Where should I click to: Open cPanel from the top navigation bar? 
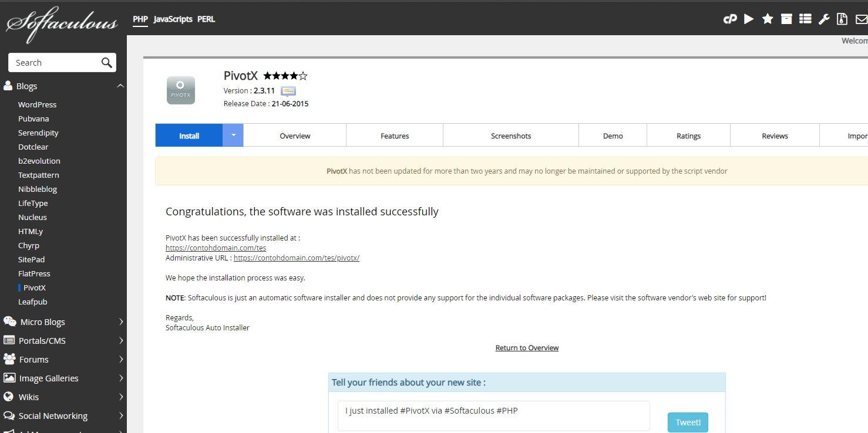tap(729, 19)
